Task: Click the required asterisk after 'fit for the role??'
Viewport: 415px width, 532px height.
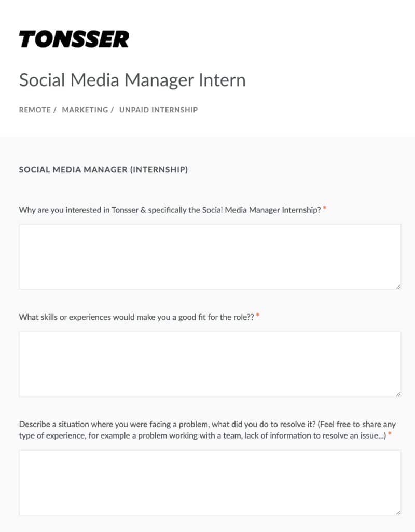Action: (258, 315)
